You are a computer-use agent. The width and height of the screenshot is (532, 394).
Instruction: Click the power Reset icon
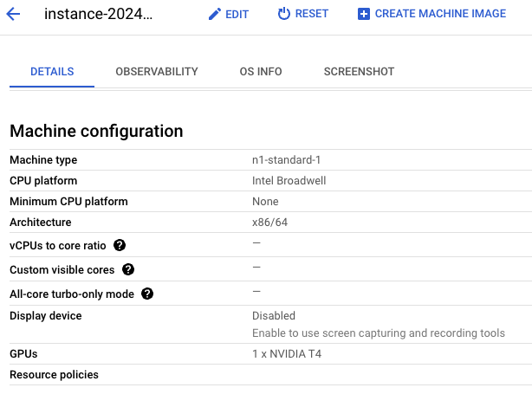coord(283,14)
